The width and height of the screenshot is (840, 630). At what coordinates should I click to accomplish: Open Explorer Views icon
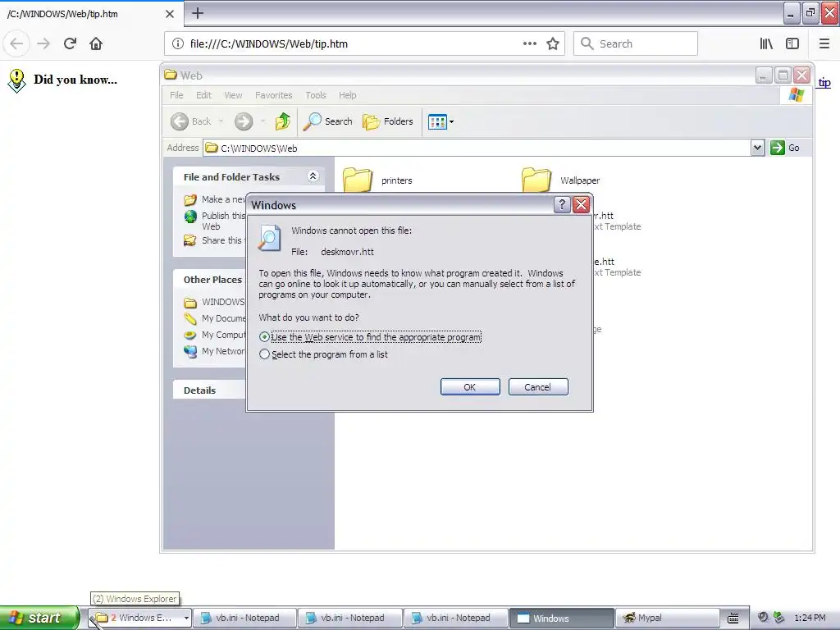point(437,122)
